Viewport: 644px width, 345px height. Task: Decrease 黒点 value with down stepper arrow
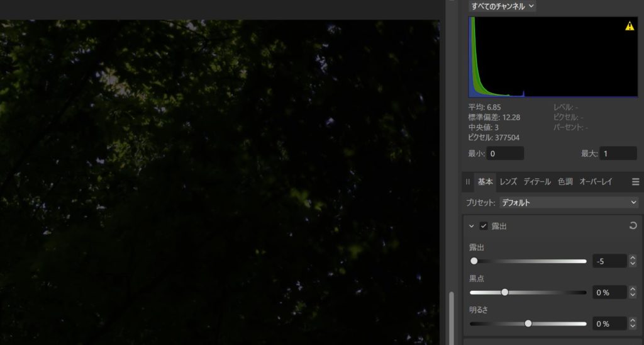pos(633,296)
